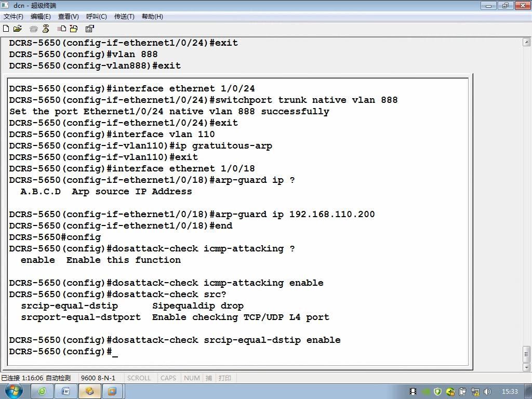Click the 捕 status bar indicator
The width and height of the screenshot is (532, 399).
(209, 378)
